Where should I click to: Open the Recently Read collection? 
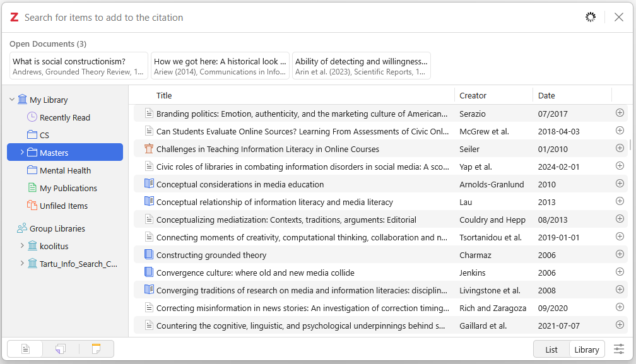(x=65, y=117)
